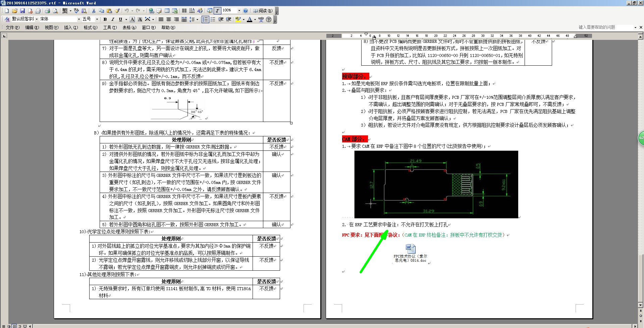The height and width of the screenshot is (328, 644).
Task: Activate the Format Painter brush
Action: click(117, 11)
